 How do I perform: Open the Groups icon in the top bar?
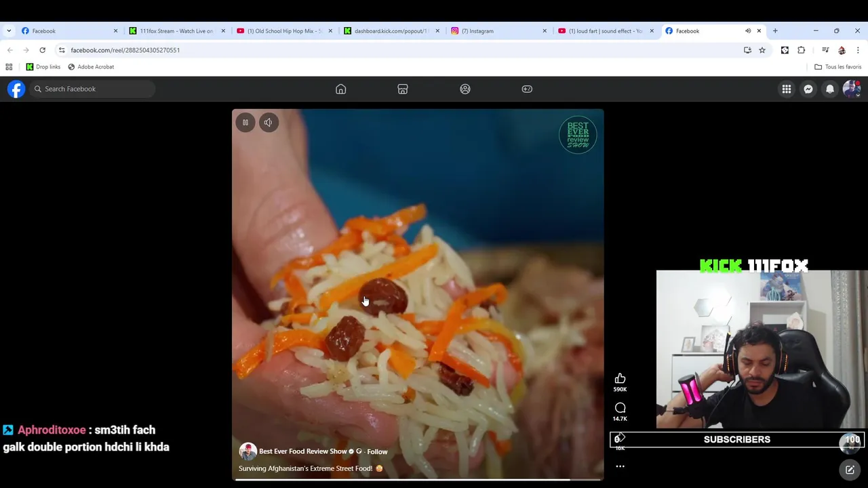pyautogui.click(x=465, y=89)
